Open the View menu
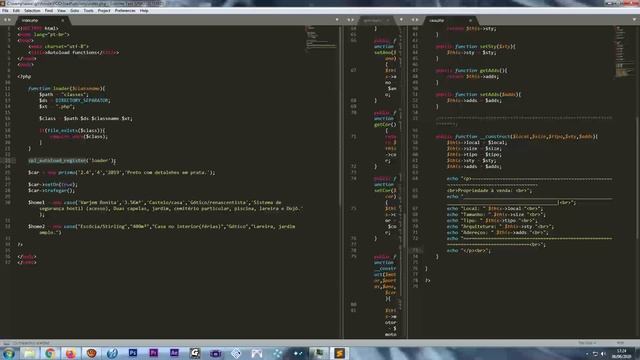 click(x=61, y=11)
